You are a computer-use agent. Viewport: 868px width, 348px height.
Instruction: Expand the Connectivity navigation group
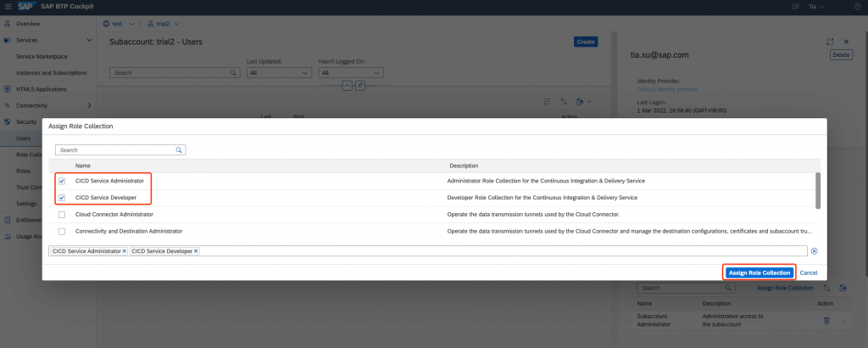(89, 105)
